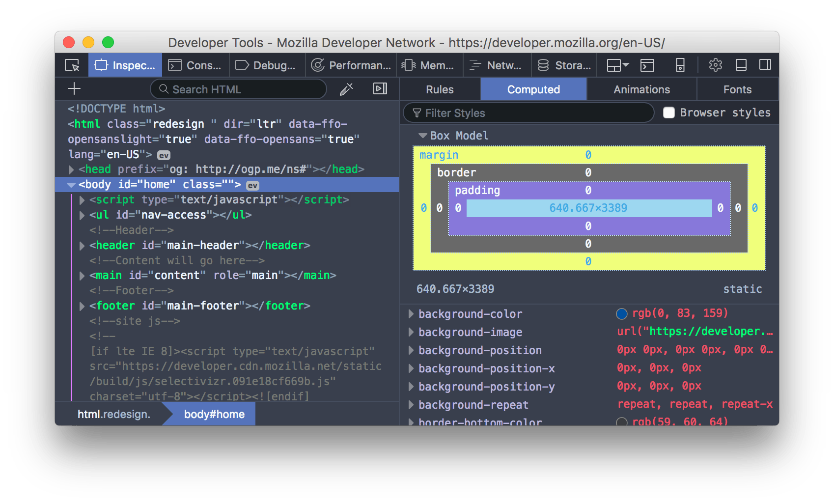Expand background-color property
This screenshot has height=504, width=834.
411,314
